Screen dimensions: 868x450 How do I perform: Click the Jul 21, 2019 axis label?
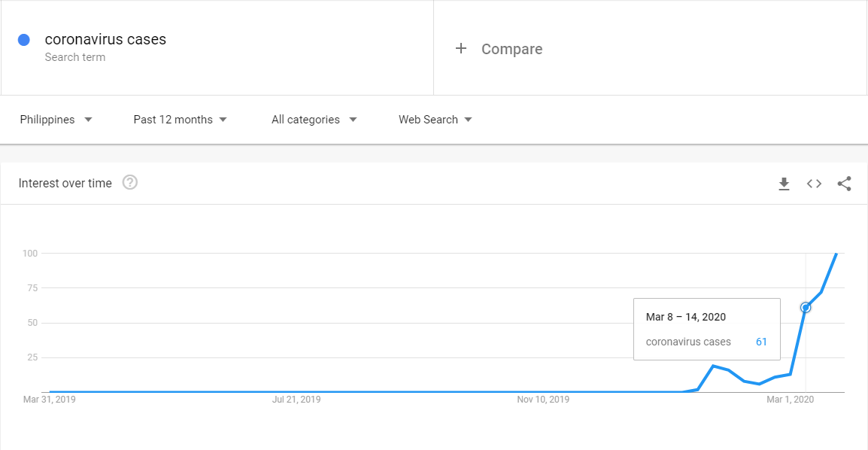tap(296, 400)
